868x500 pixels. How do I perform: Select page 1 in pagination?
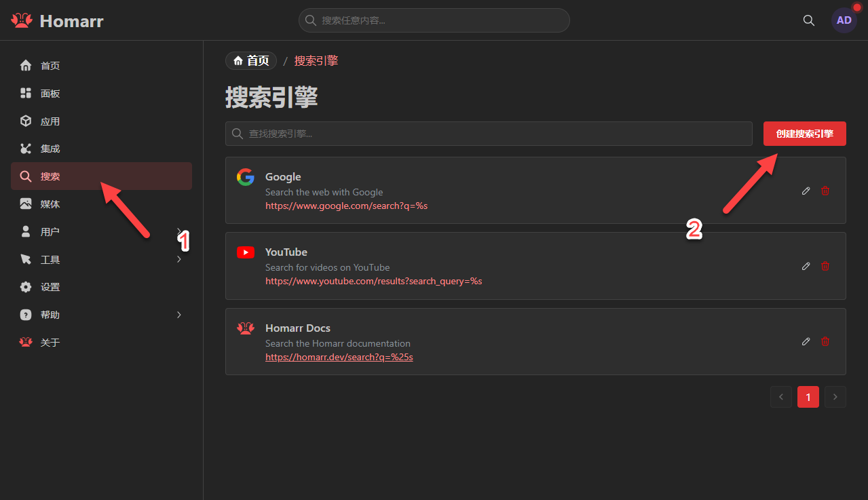click(x=808, y=397)
